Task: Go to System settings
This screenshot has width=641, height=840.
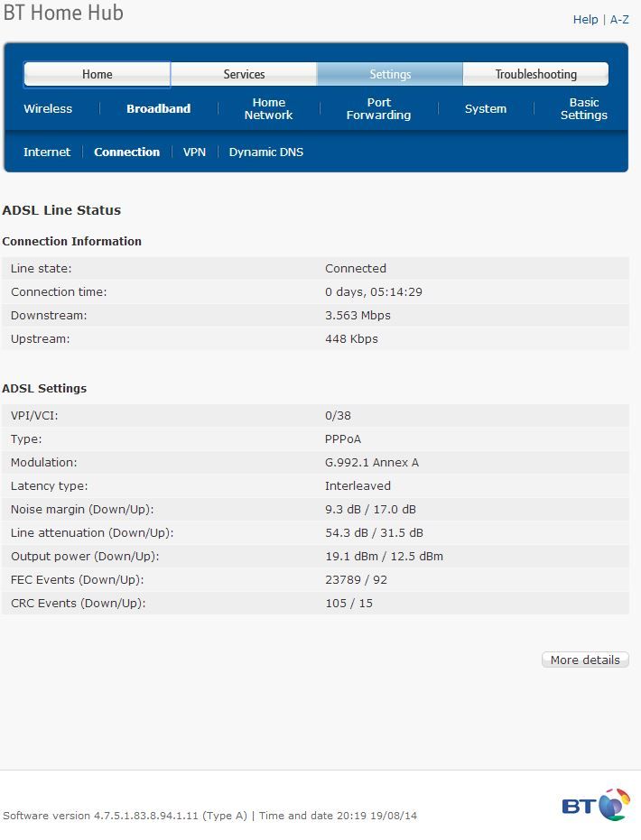Action: [486, 109]
